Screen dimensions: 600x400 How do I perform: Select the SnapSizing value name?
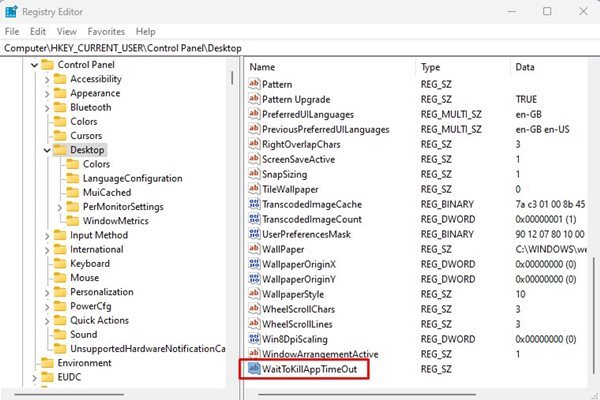(x=284, y=175)
